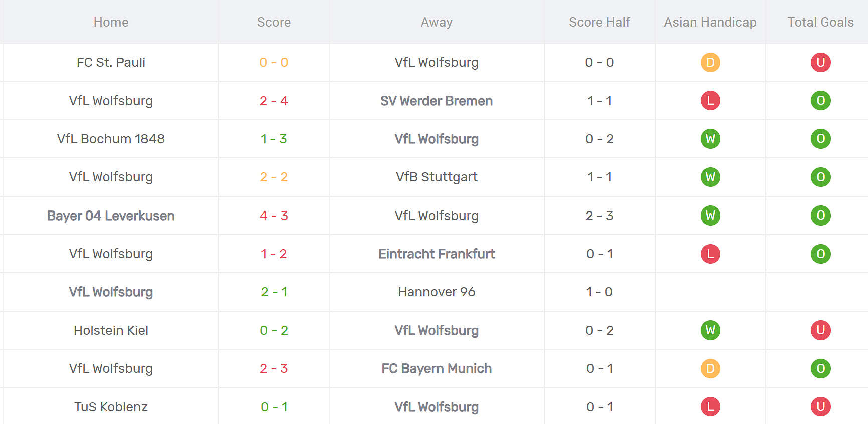Click green W handicap badge in Leverkusen row
The height and width of the screenshot is (424, 868).
pyautogui.click(x=710, y=216)
